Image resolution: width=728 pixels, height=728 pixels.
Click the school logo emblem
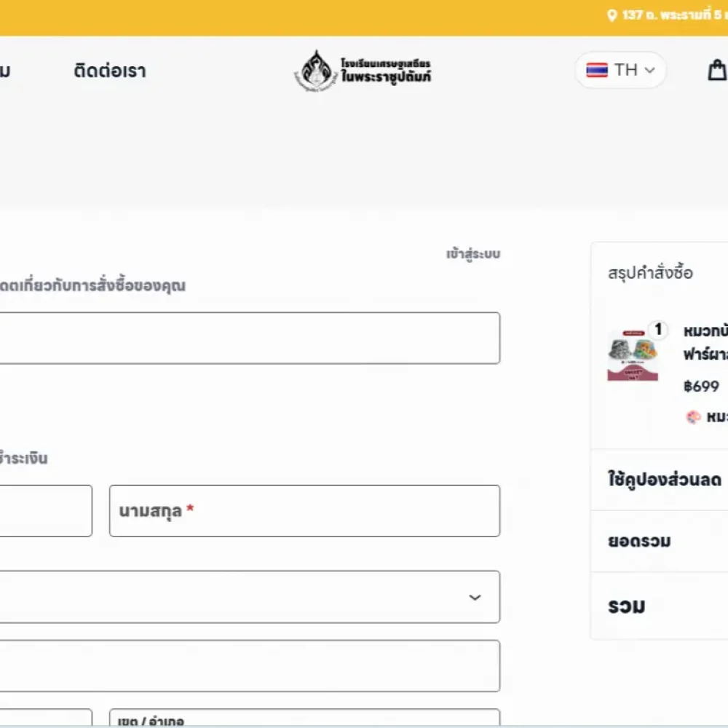(316, 71)
